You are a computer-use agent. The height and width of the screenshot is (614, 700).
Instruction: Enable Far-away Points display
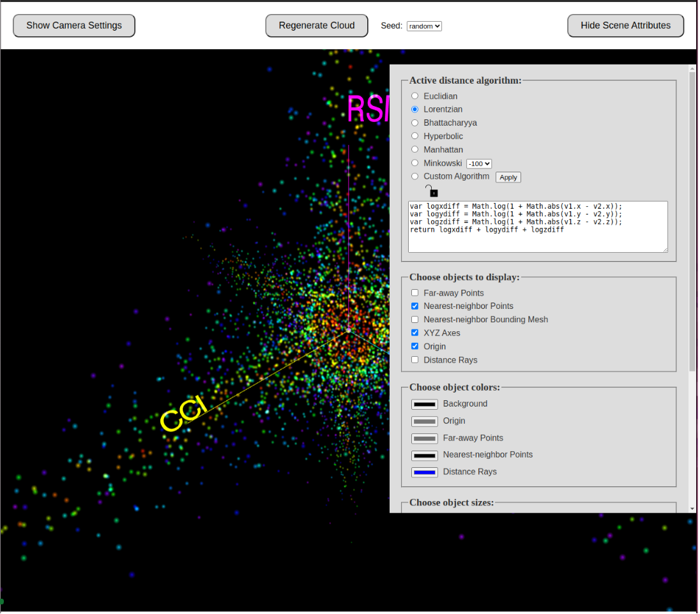415,293
